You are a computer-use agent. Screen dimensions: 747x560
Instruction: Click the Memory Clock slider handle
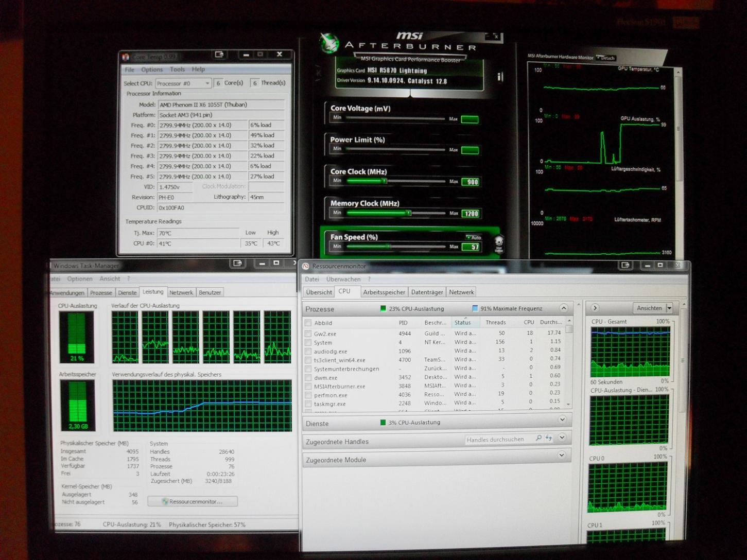409,213
